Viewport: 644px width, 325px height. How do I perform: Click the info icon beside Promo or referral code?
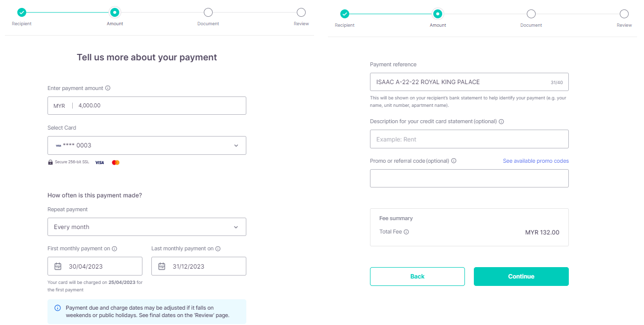pyautogui.click(x=454, y=161)
